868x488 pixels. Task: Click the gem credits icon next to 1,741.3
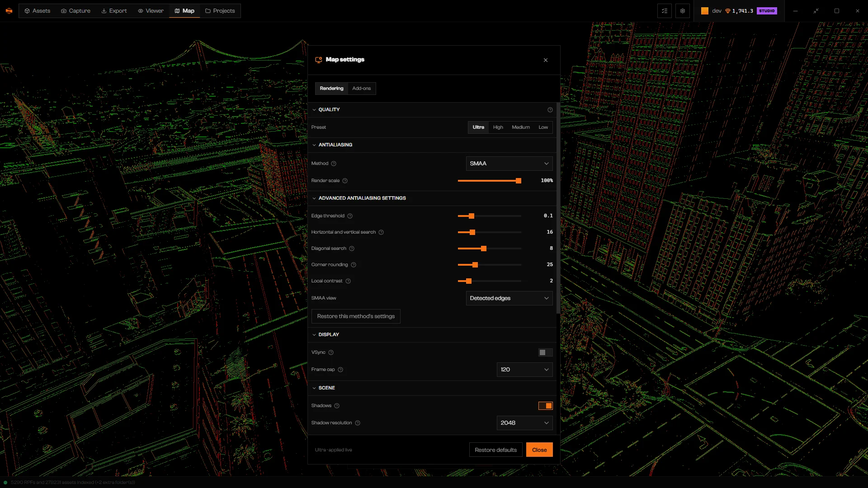click(x=728, y=11)
